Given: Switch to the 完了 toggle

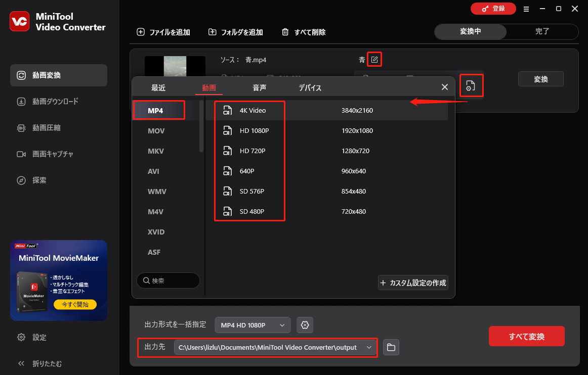Looking at the screenshot, I should pos(542,31).
